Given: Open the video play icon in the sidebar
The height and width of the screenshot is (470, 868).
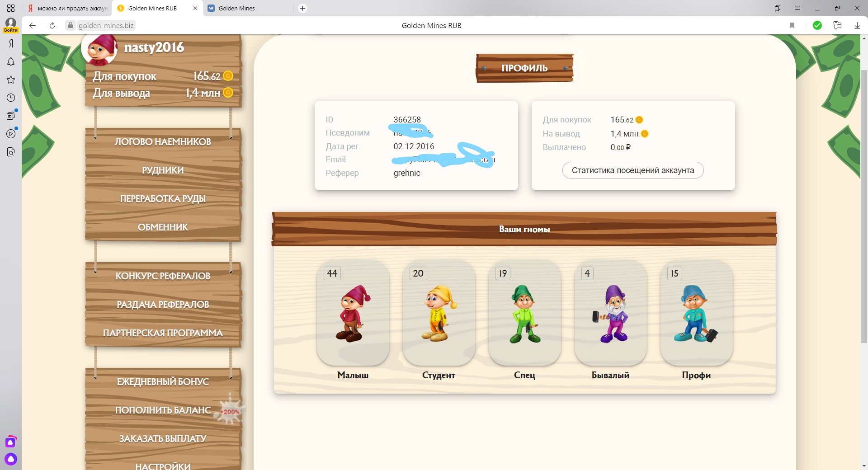Looking at the screenshot, I should pos(11,134).
